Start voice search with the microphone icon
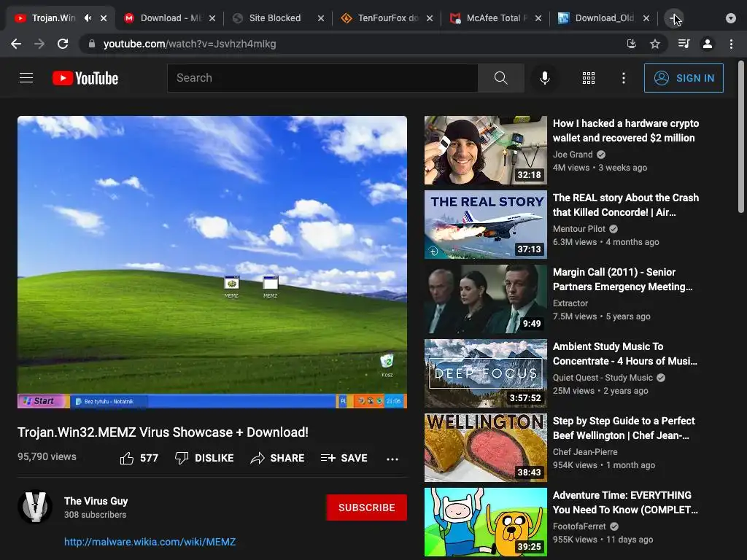 tap(544, 78)
